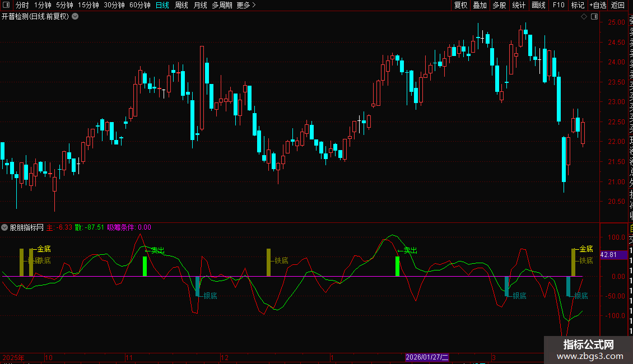Click the 标记 mark button
Image resolution: width=633 pixels, height=364 pixels.
pos(578,5)
